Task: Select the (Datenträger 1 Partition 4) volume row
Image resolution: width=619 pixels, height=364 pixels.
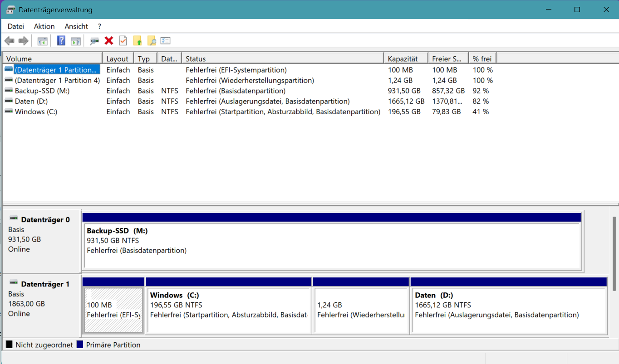Action: pos(249,80)
